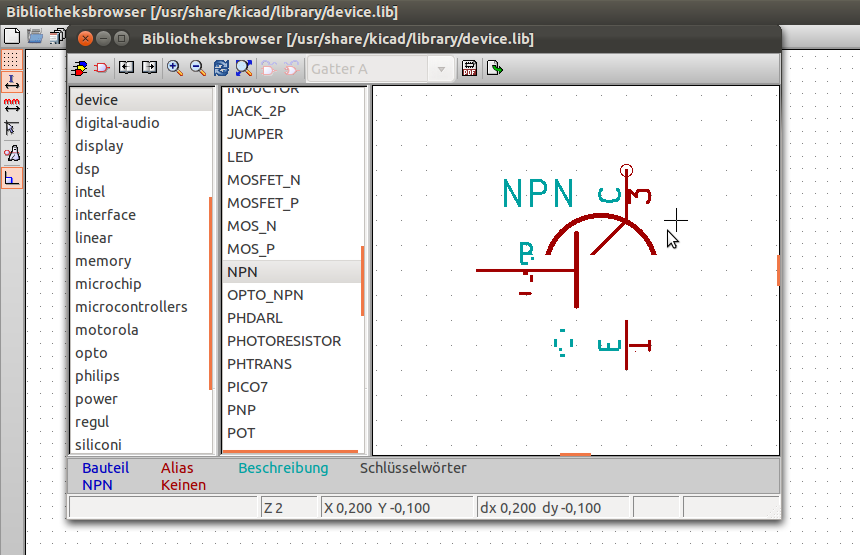The image size is (860, 555).
Task: Select the digital-audio library
Action: (x=141, y=123)
